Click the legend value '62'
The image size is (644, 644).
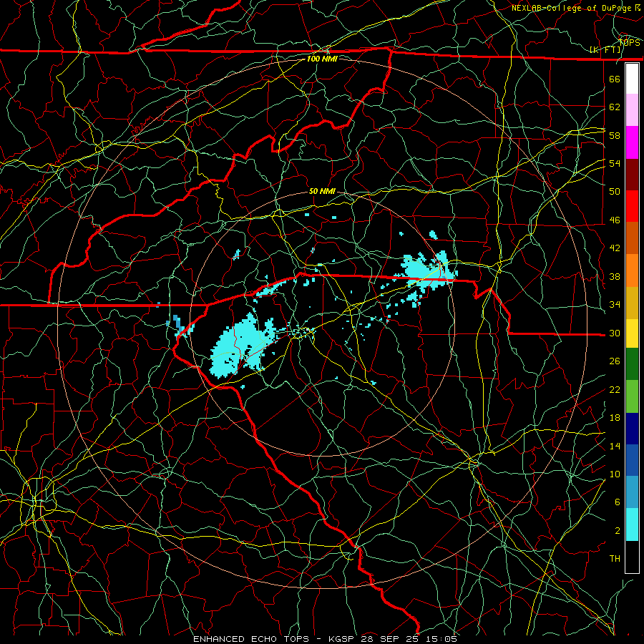615,107
